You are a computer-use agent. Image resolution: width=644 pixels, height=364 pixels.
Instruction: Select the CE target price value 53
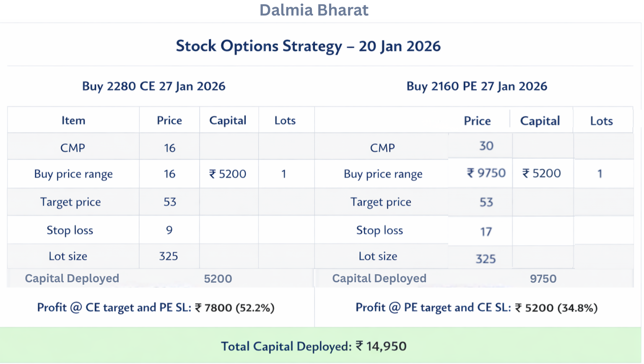click(x=170, y=202)
